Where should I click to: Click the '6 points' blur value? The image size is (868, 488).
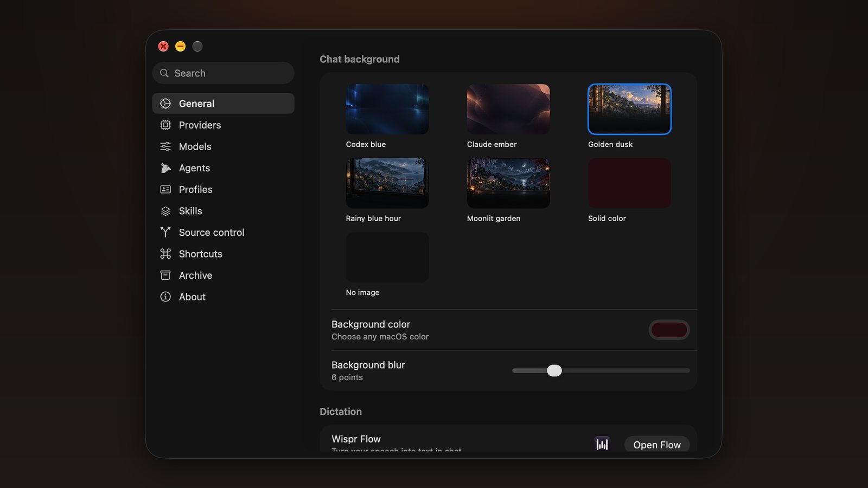point(347,377)
